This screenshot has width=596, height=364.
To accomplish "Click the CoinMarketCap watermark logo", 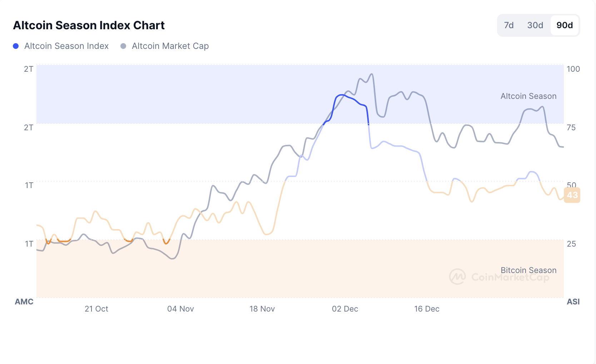I will coord(458,277).
